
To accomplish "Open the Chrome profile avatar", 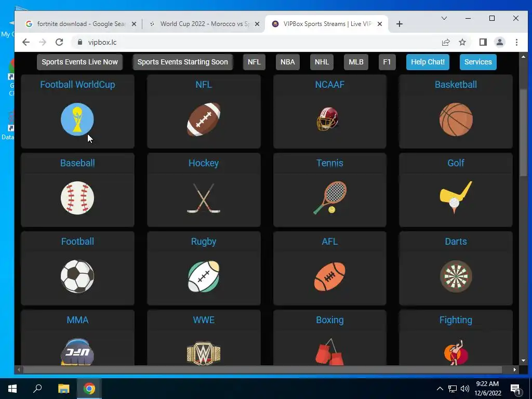I will [x=500, y=42].
